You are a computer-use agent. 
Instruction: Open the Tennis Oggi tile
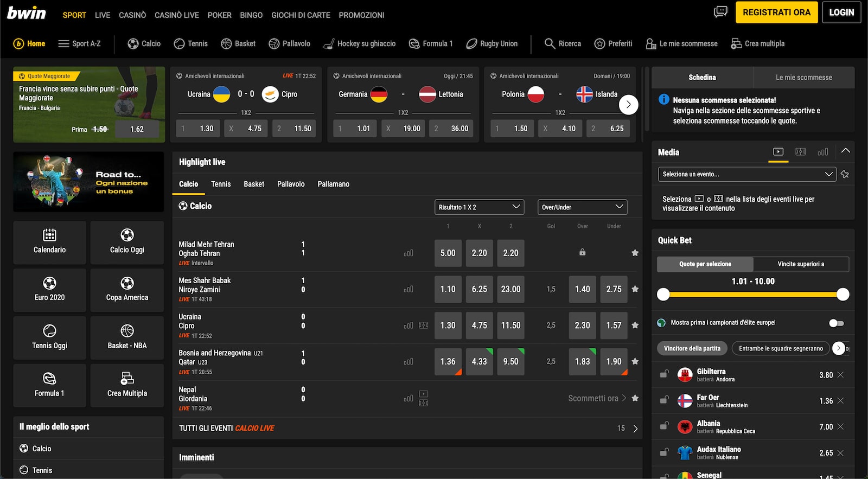(49, 338)
